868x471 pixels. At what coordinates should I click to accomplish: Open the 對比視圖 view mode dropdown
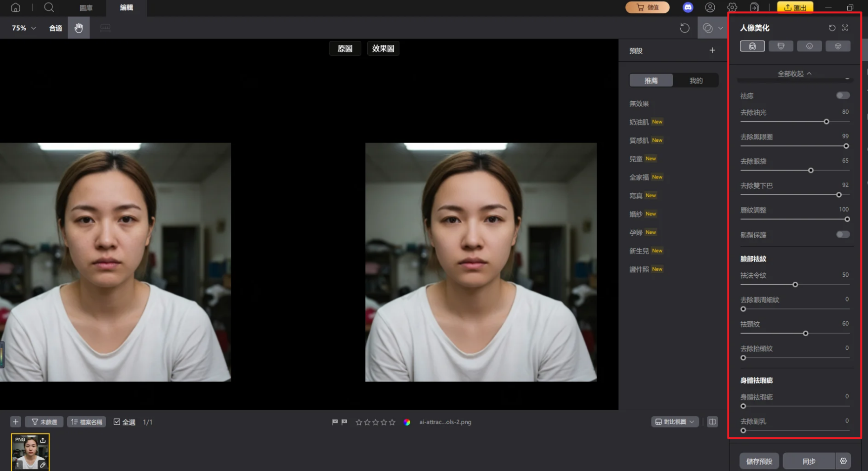pyautogui.click(x=674, y=422)
